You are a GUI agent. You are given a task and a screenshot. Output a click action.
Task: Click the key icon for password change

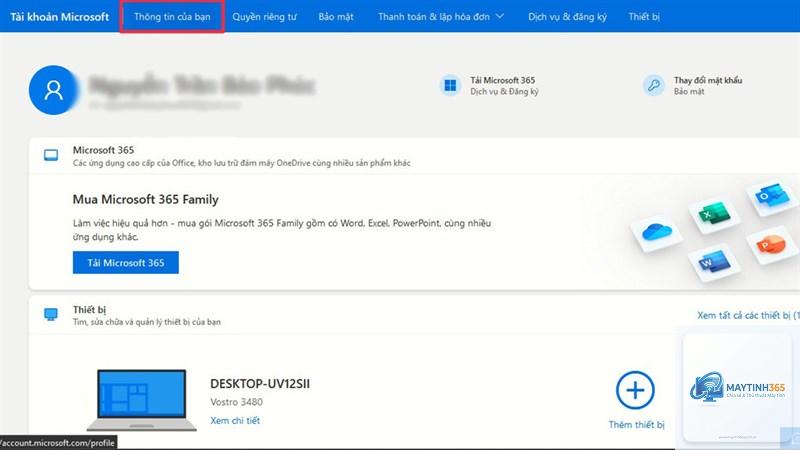pyautogui.click(x=654, y=85)
